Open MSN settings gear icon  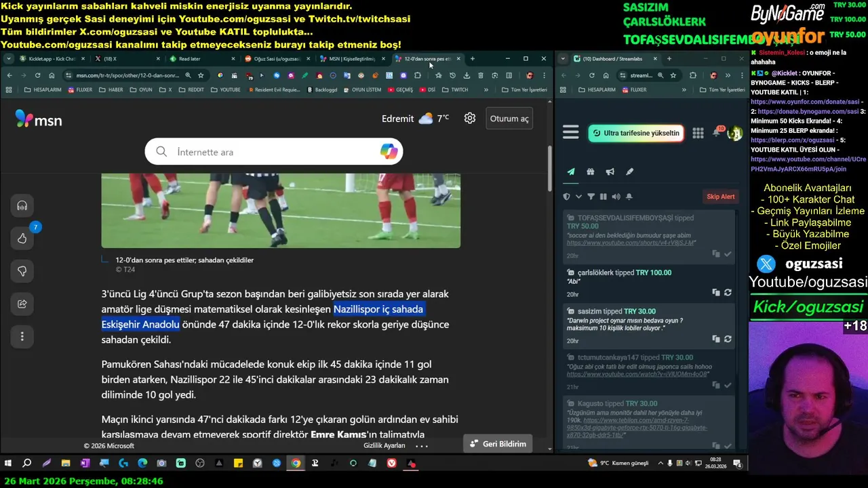[x=470, y=118]
